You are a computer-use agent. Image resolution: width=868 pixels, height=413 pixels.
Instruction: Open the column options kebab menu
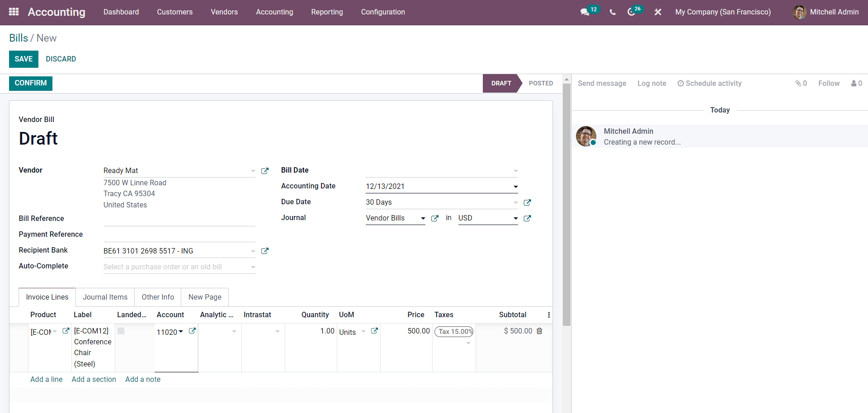pos(549,315)
